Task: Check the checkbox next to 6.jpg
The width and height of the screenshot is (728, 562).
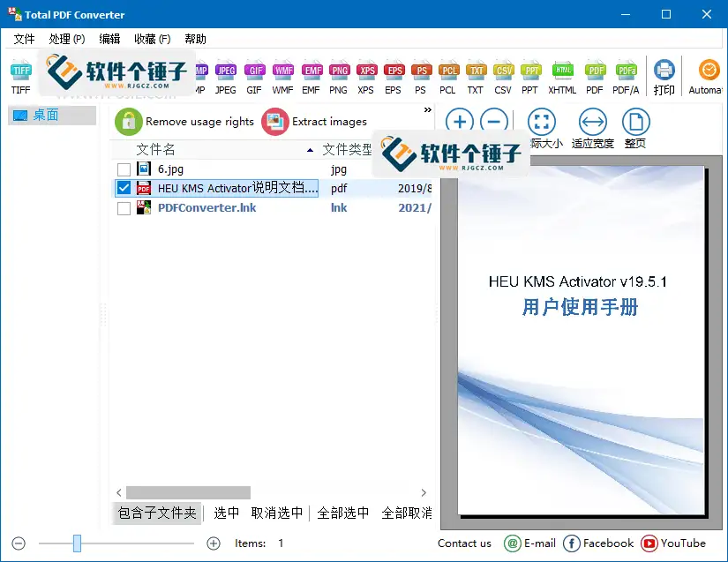Action: tap(124, 169)
